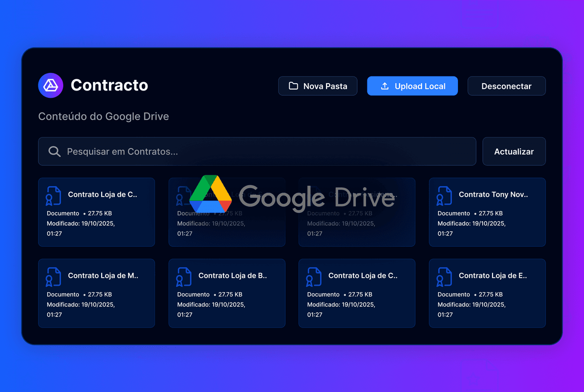Open the Contrato Loja de S document card
584x392 pixels.
(227, 213)
